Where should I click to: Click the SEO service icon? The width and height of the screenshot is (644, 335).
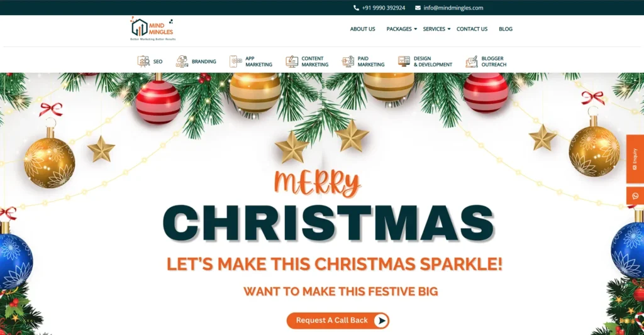143,62
